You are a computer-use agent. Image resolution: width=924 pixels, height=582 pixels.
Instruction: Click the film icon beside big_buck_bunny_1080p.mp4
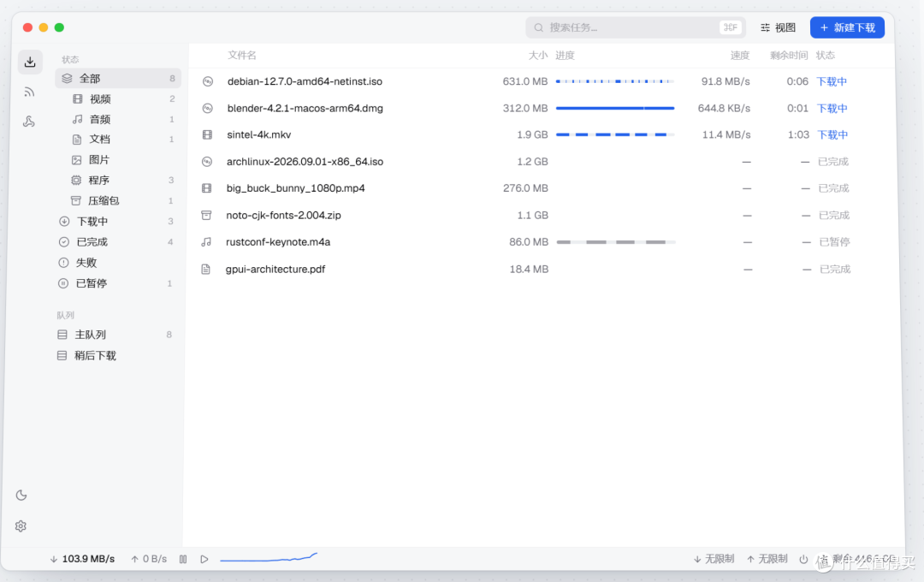(206, 188)
